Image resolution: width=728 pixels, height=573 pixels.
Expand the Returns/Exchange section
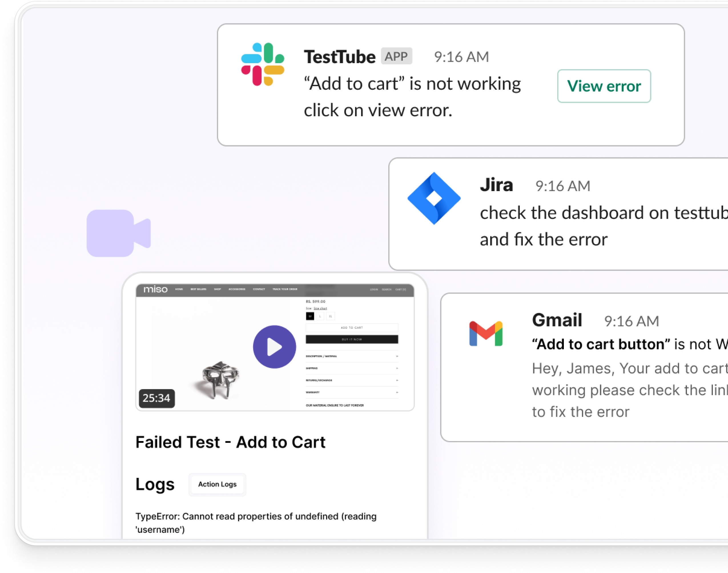tap(352, 380)
